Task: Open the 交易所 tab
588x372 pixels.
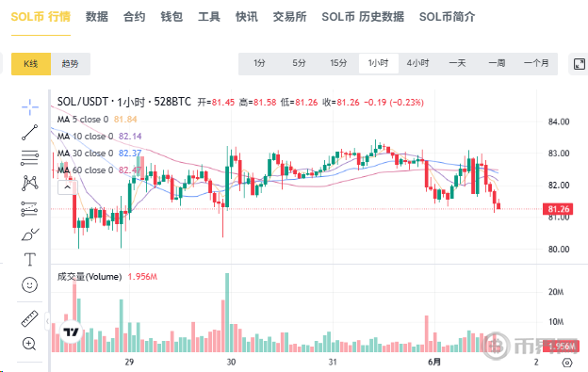Action: click(290, 17)
